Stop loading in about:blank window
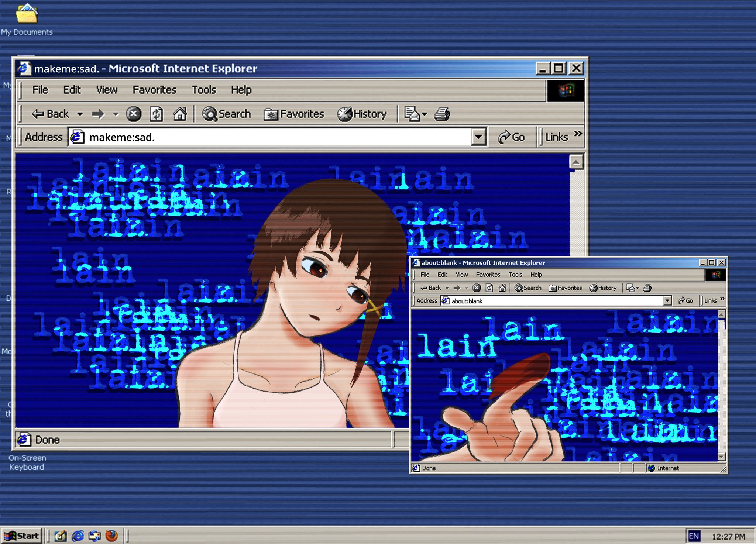Viewport: 756px width, 544px height. 477,288
